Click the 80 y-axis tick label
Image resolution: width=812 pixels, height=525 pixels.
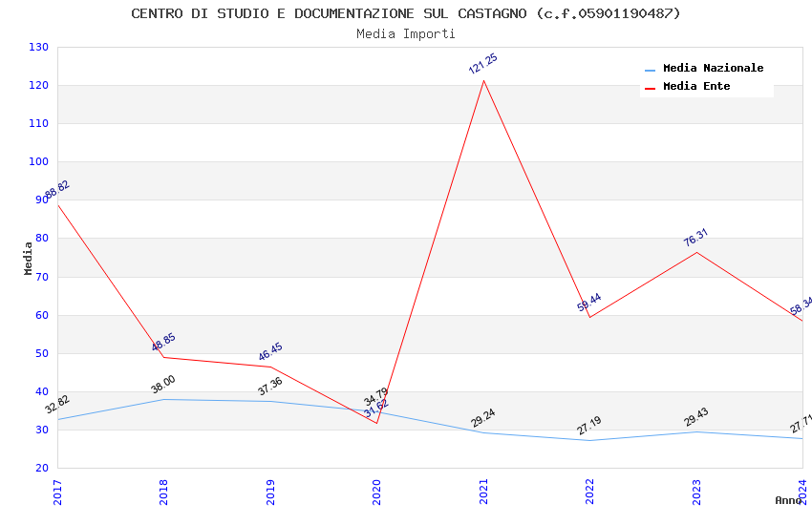coord(42,239)
